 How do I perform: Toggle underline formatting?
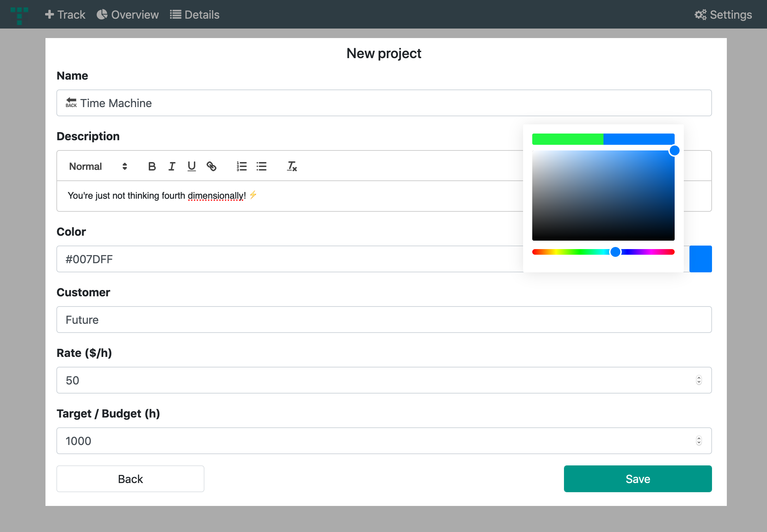pos(191,166)
